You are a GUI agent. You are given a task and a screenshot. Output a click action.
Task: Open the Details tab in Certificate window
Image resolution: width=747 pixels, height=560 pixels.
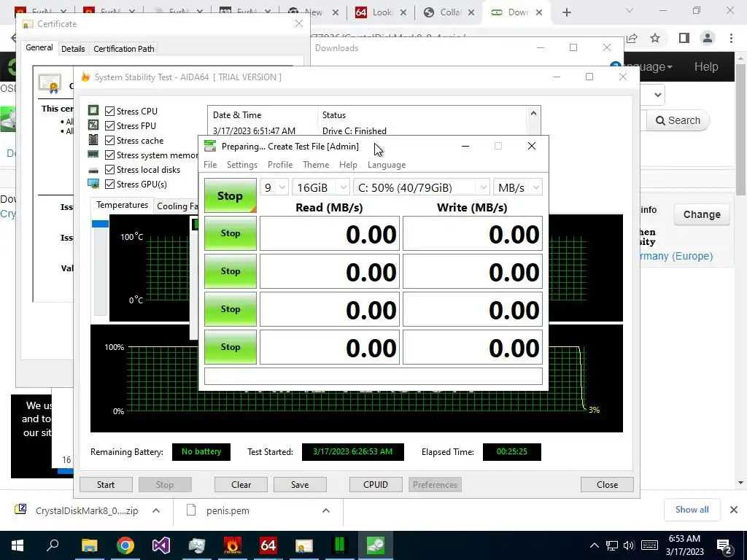[x=73, y=49]
